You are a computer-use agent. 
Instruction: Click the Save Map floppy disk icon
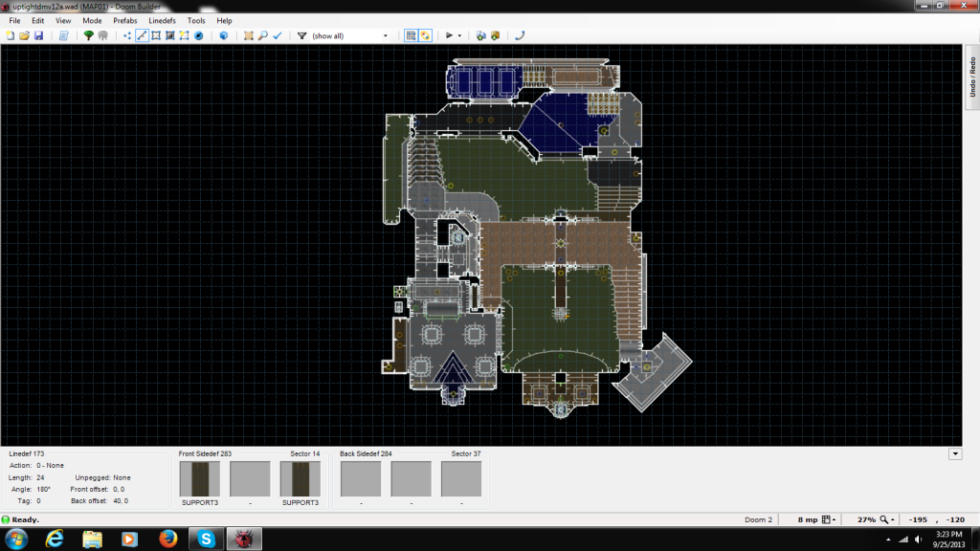[x=38, y=35]
